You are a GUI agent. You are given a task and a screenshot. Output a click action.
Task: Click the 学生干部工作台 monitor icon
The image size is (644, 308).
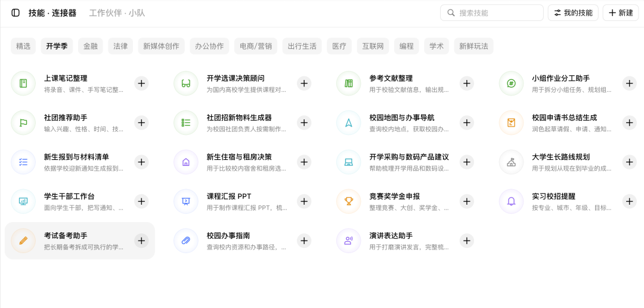(23, 202)
